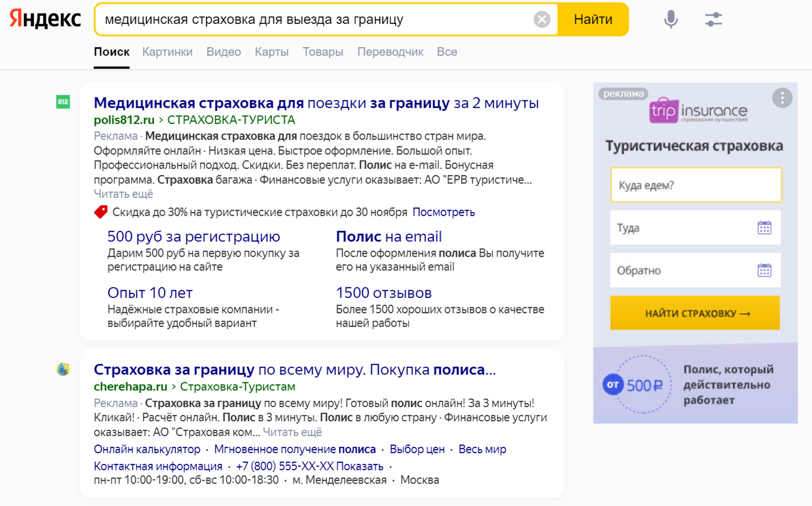Open 'Полис на email' sitelink
The image size is (812, 506).
389,236
